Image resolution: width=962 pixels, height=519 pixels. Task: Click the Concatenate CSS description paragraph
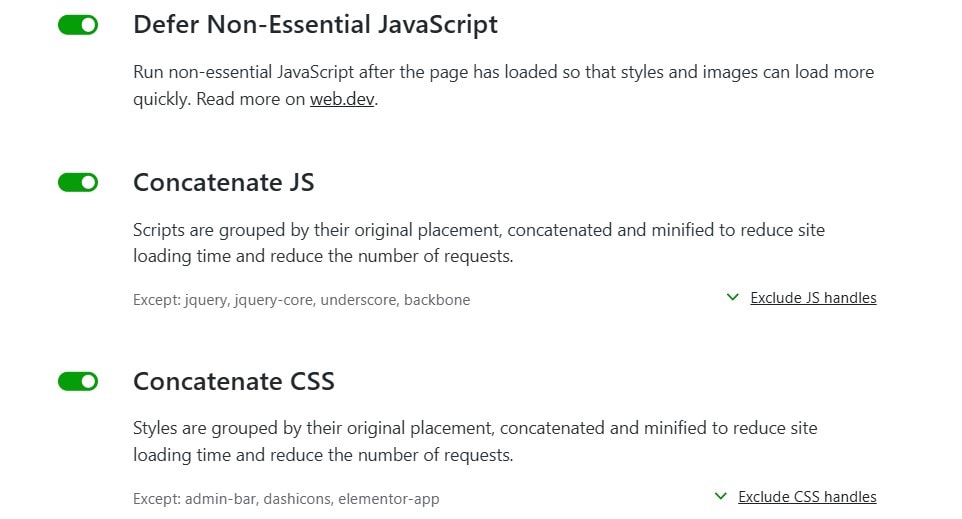(x=475, y=442)
